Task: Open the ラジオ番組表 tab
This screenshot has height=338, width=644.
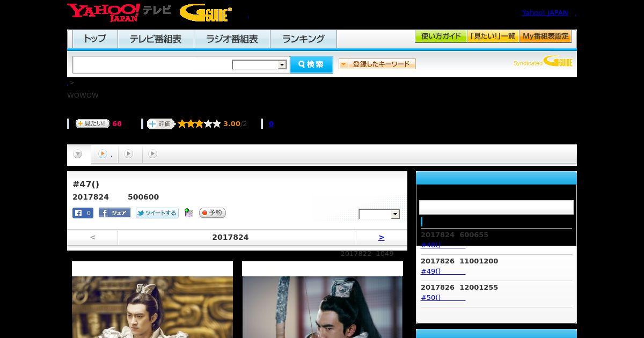Action: coord(232,39)
